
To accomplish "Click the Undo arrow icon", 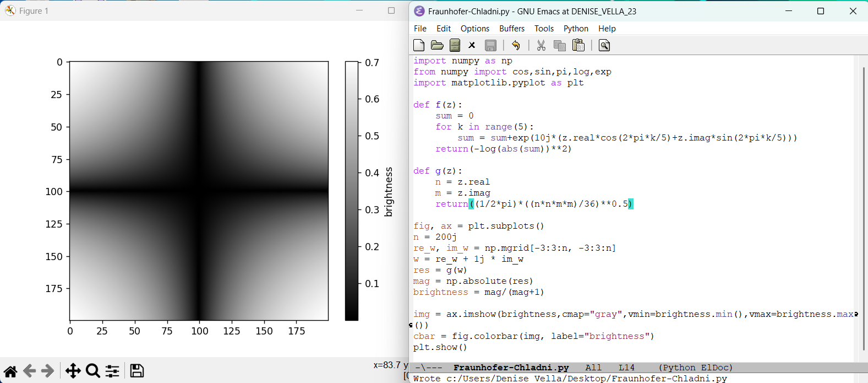I will click(x=516, y=45).
